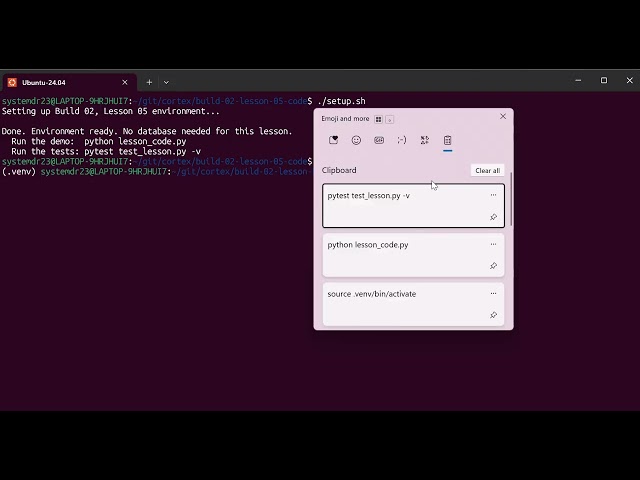640x480 pixels.
Task: Click 'Setting up Build 02, Lesson 05 environment...' line
Action: 111,111
